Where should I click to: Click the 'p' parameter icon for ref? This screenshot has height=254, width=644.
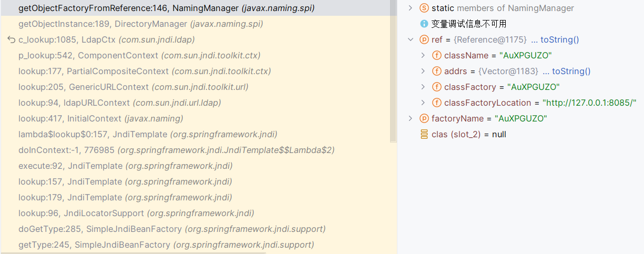point(424,39)
